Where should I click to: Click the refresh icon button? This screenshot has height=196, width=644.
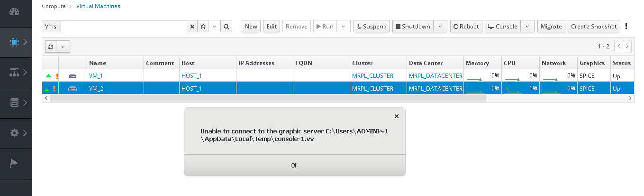point(51,47)
